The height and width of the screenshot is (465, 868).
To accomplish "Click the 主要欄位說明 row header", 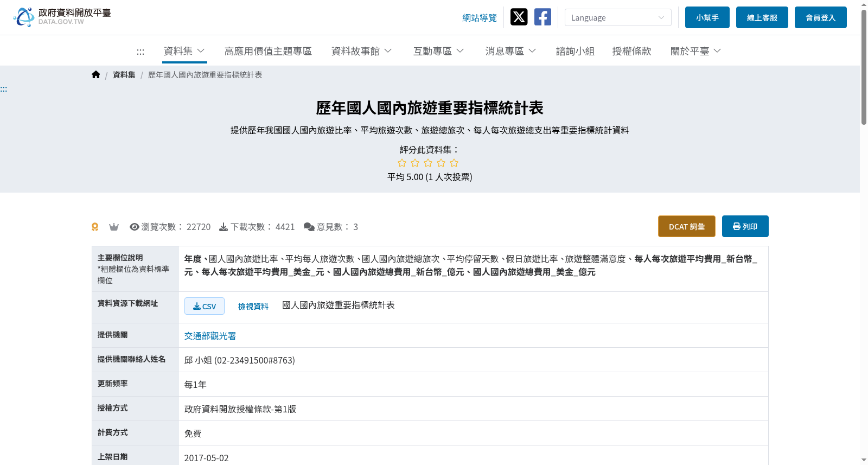I will (x=135, y=269).
